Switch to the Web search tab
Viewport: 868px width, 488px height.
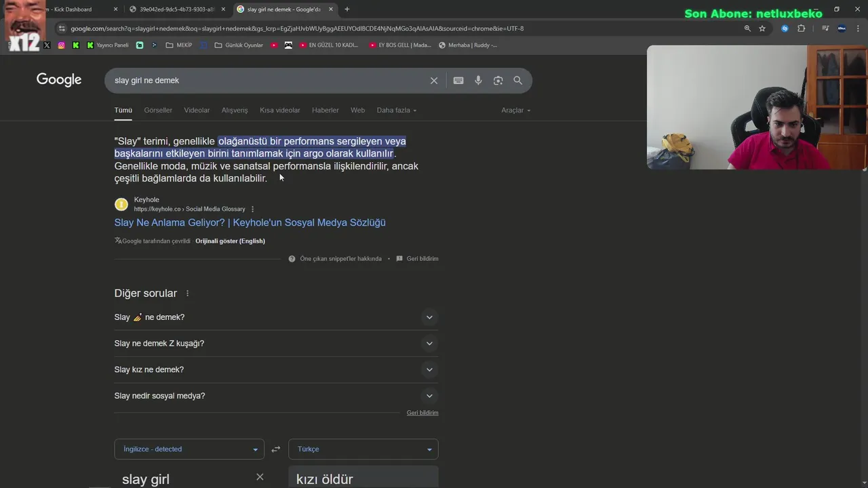(x=357, y=110)
